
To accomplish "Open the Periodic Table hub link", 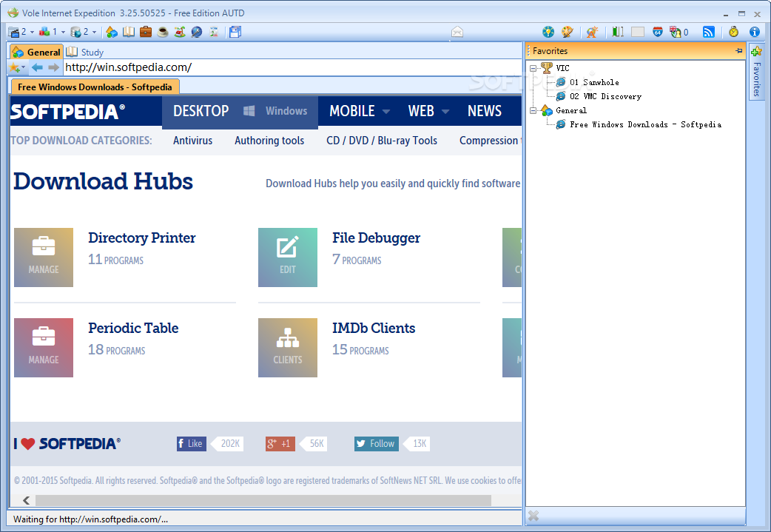I will click(133, 328).
